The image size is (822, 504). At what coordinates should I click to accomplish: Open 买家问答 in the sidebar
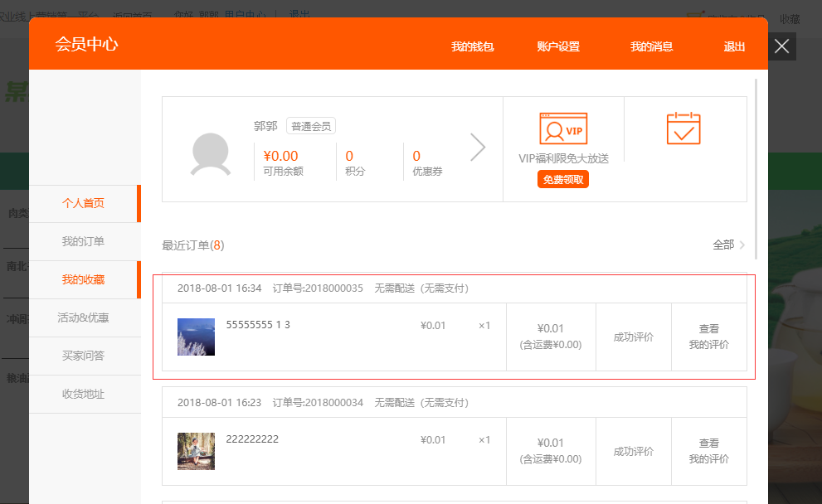tap(83, 356)
